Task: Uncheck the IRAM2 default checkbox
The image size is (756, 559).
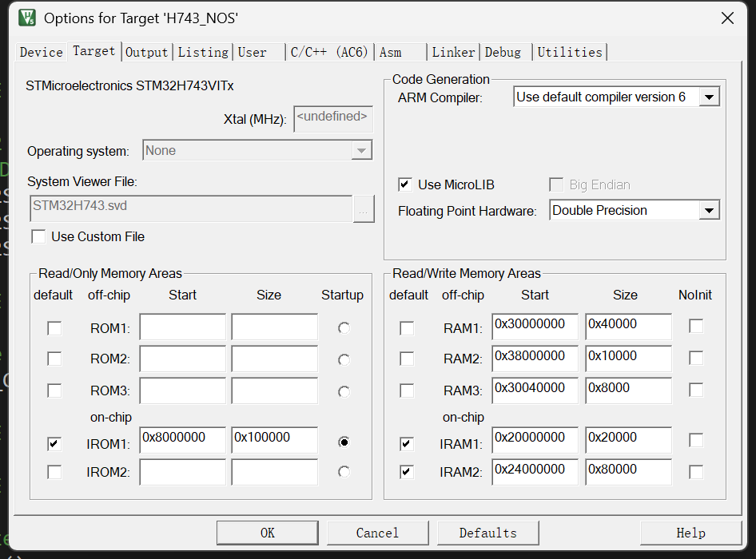Action: [407, 472]
